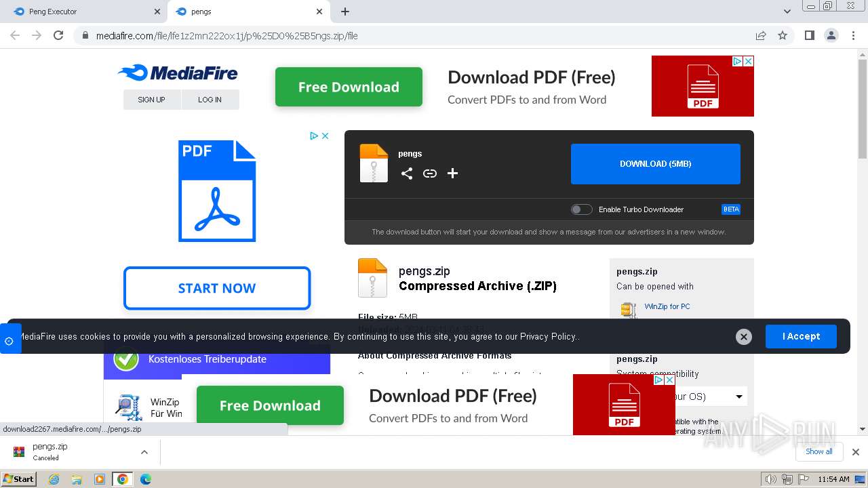Open Microsoft Edge from the taskbar
Viewport: 868px width, 488px height.
146,479
